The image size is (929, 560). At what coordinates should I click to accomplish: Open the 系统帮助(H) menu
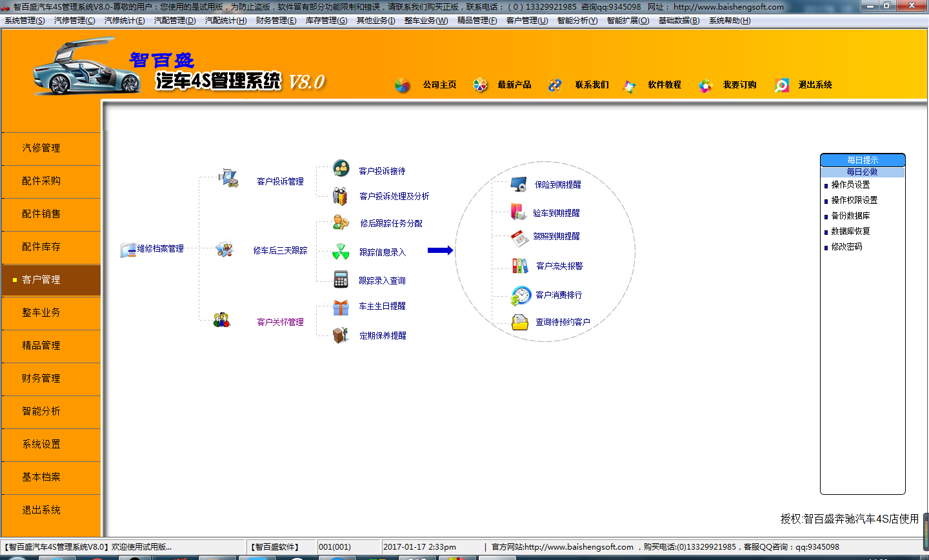click(730, 21)
